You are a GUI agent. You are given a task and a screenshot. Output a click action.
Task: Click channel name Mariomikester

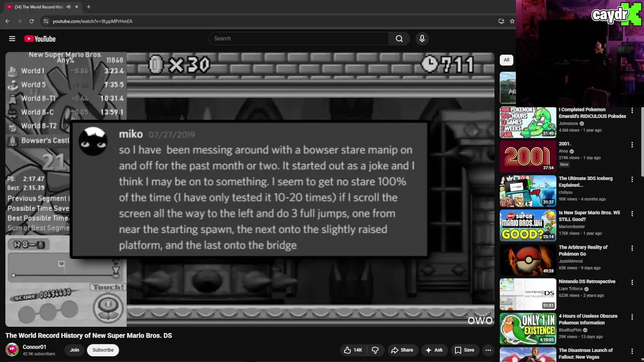(x=572, y=227)
